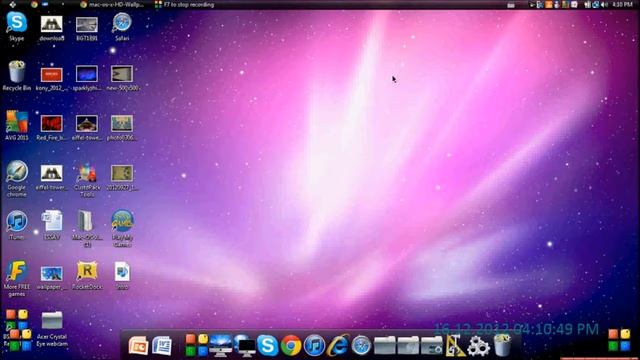
Task: Open the Acer Crystal Eye webcam folder
Action: 52,329
